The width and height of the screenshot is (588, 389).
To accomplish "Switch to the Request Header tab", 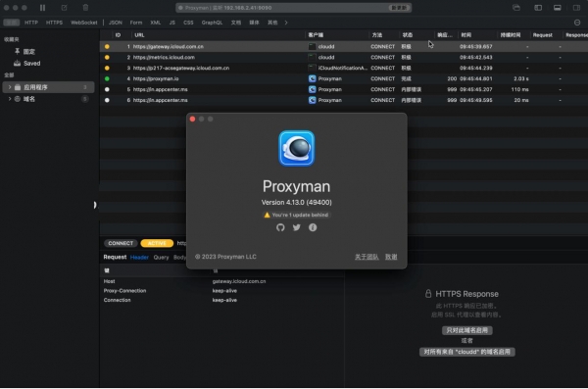I will [139, 257].
